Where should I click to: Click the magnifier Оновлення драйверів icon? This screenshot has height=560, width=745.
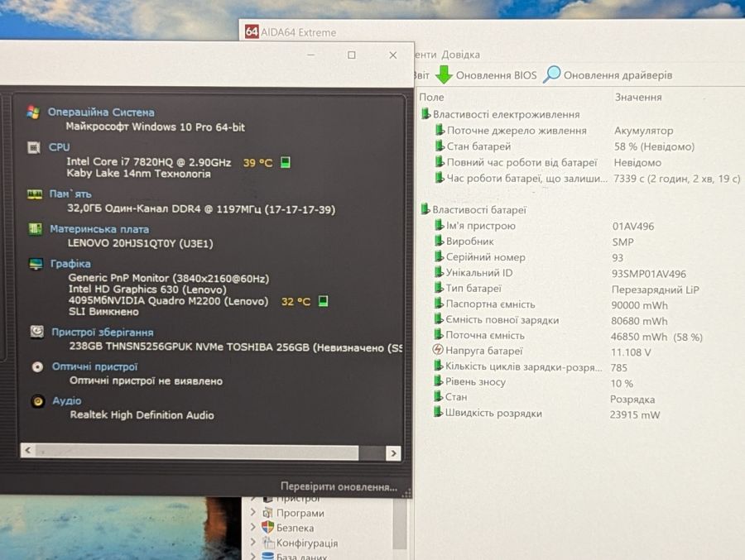pyautogui.click(x=551, y=74)
